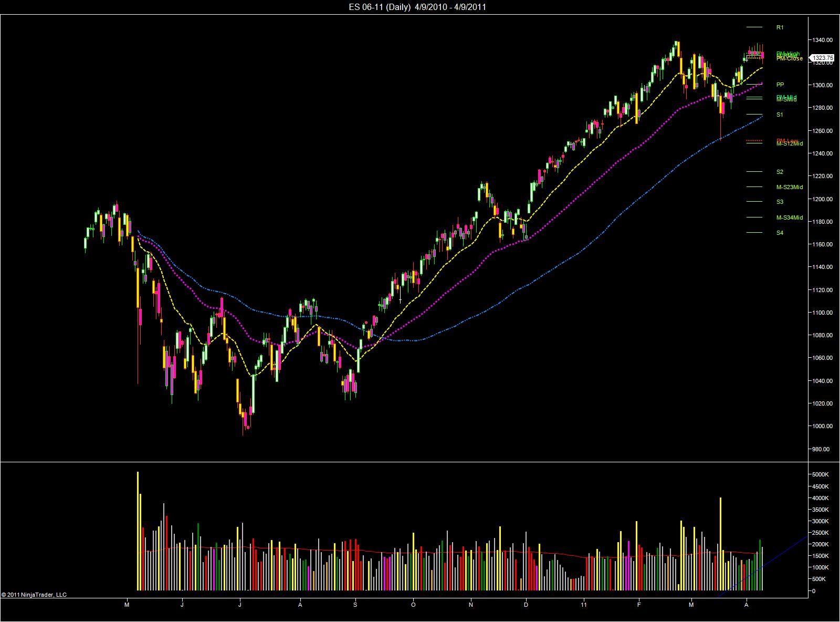Click the 1280.00 price axis label
This screenshot has width=840, height=622.
tap(822, 108)
